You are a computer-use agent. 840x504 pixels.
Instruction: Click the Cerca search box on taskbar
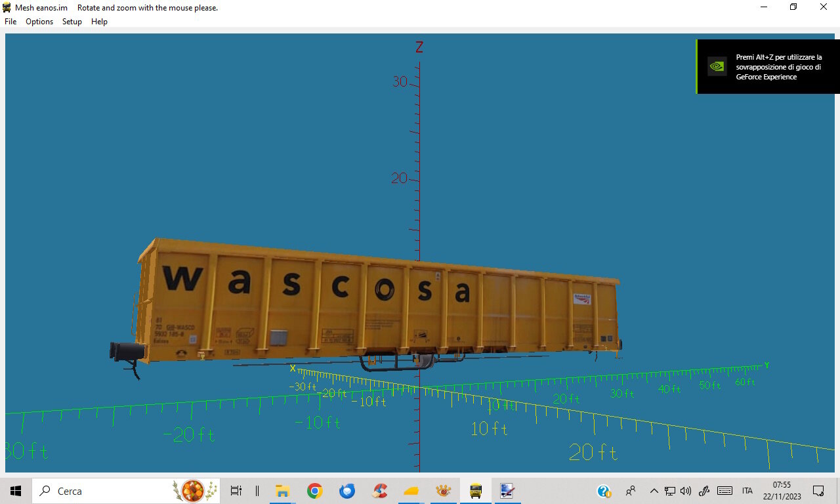tap(126, 491)
